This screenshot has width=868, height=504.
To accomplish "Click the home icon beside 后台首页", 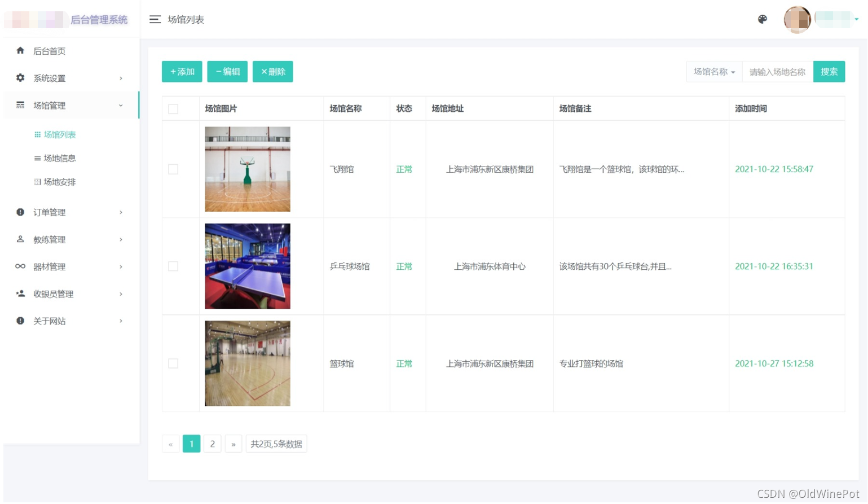I will pyautogui.click(x=20, y=51).
